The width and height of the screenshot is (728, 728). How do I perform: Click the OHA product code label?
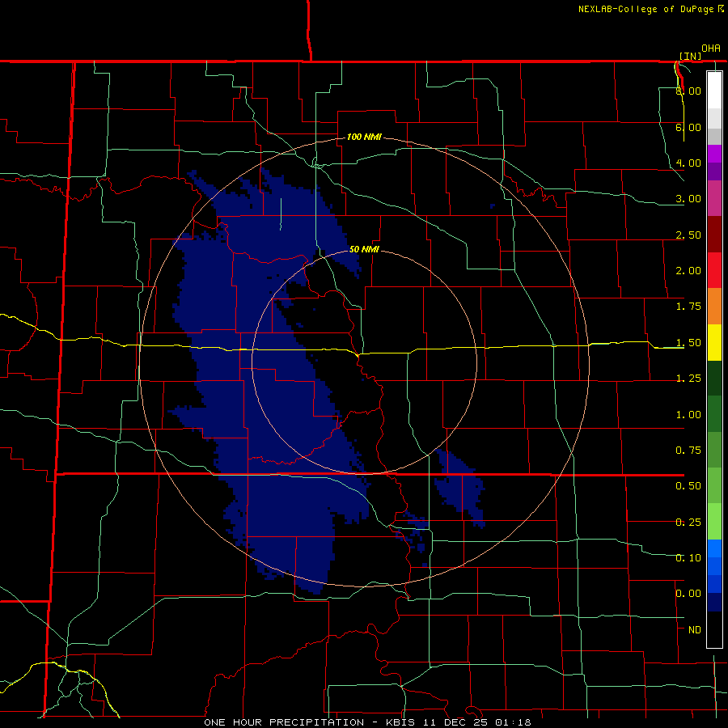coord(711,49)
